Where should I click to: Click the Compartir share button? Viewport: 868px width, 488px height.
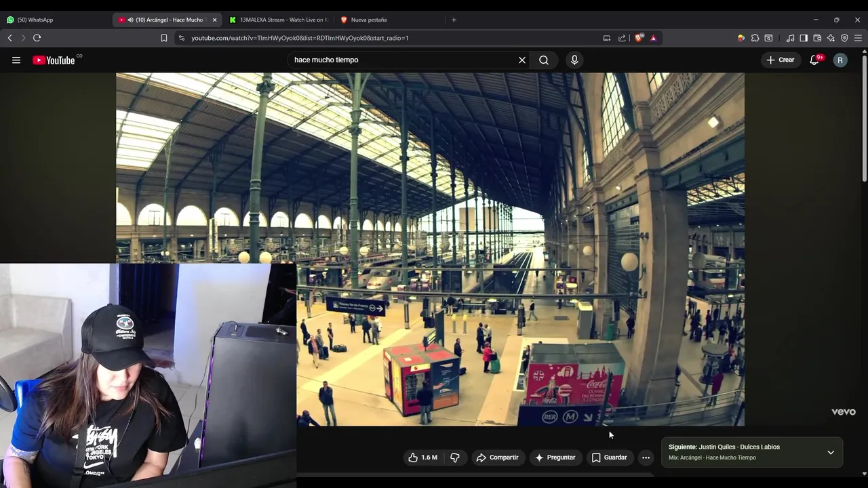[x=497, y=457]
